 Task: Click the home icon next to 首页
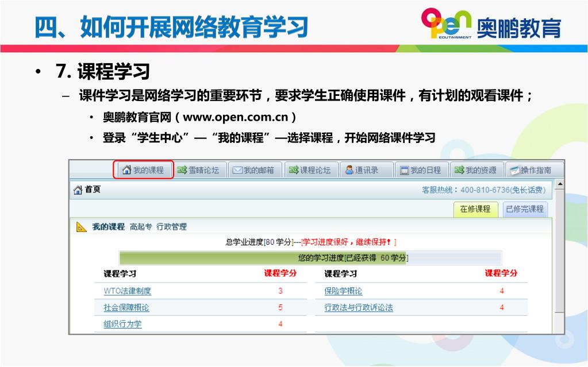pyautogui.click(x=78, y=190)
